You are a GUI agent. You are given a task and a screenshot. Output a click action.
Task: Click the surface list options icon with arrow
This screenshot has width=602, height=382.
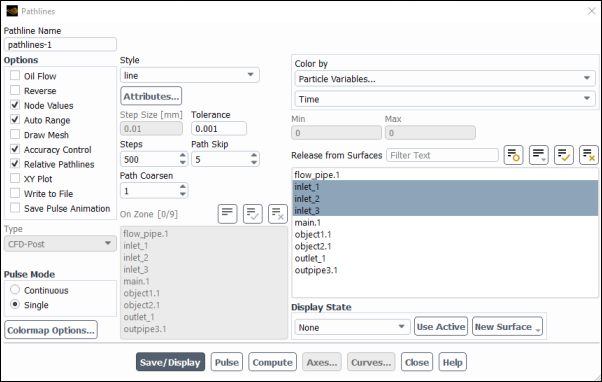pos(538,155)
